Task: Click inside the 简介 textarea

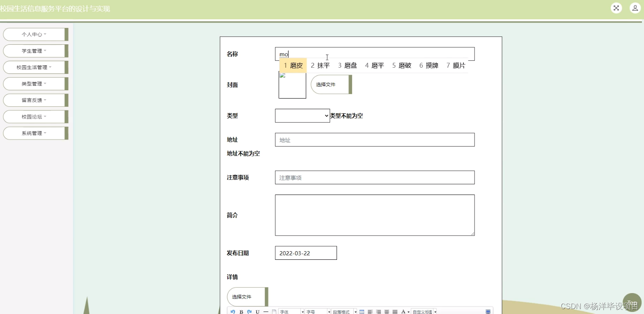Action: click(x=375, y=215)
